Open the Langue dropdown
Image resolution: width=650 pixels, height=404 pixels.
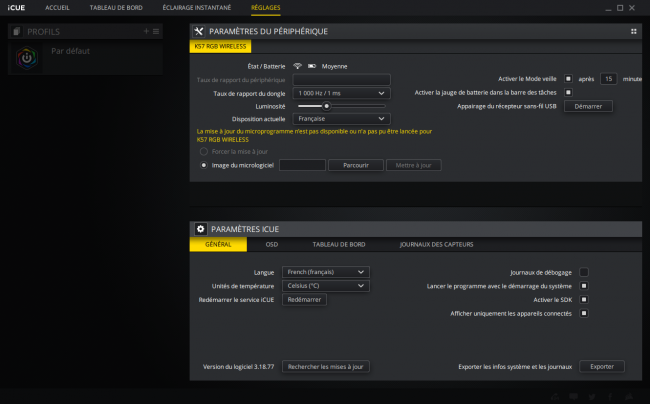tap(325, 272)
